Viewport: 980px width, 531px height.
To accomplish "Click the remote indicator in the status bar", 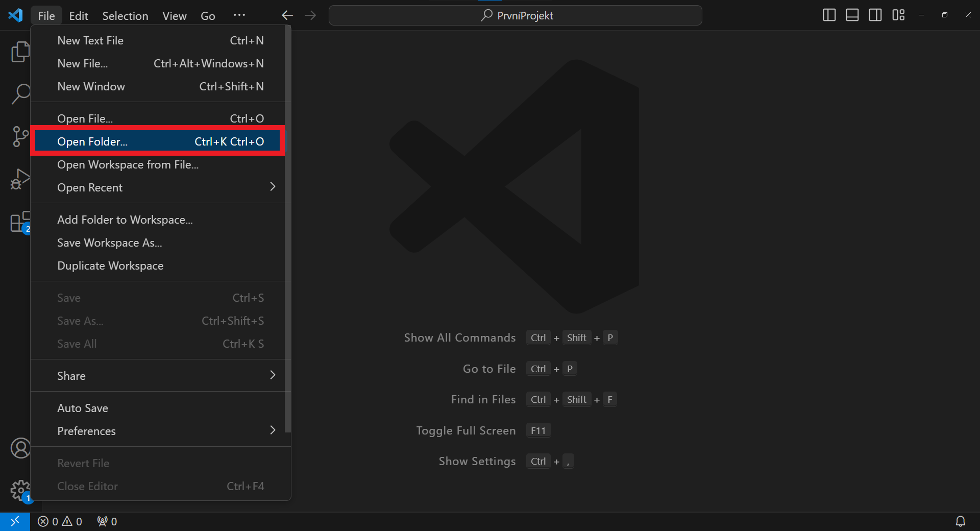I will [x=15, y=521].
